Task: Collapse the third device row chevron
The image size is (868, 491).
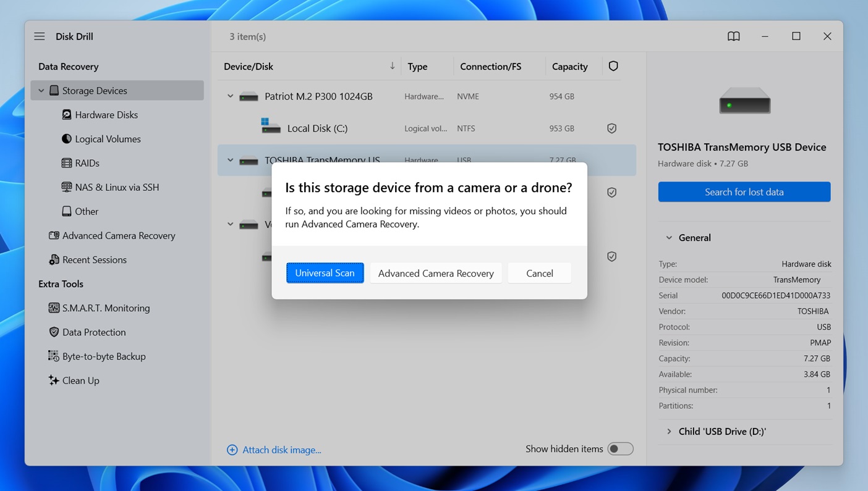Action: point(230,224)
